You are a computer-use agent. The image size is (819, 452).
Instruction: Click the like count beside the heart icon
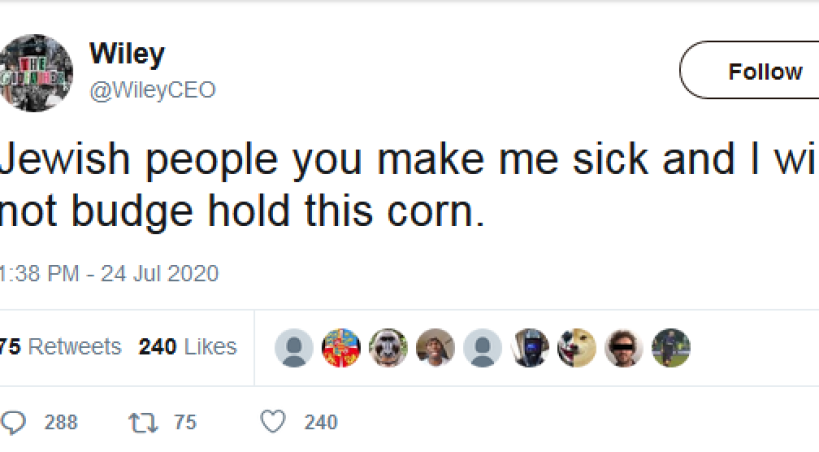coord(320,422)
